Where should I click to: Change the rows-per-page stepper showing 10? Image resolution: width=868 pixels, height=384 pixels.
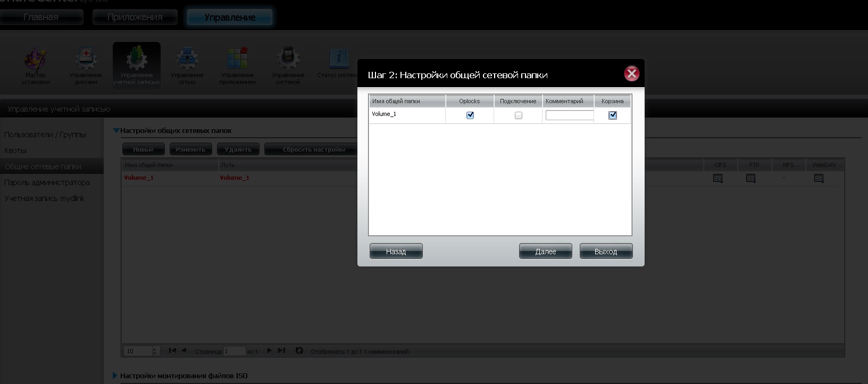click(155, 351)
